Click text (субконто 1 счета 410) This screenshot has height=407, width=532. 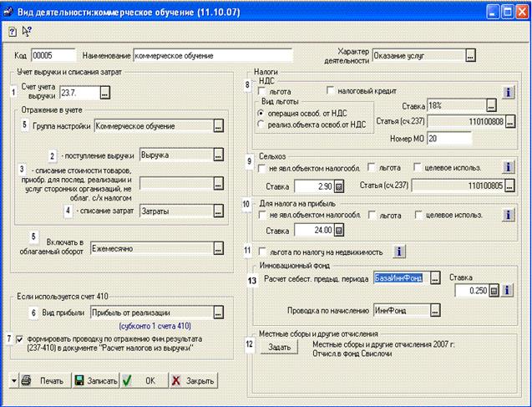pyautogui.click(x=155, y=326)
